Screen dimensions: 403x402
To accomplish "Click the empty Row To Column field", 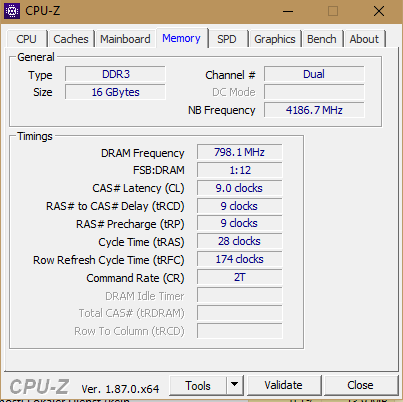I will (239, 331).
